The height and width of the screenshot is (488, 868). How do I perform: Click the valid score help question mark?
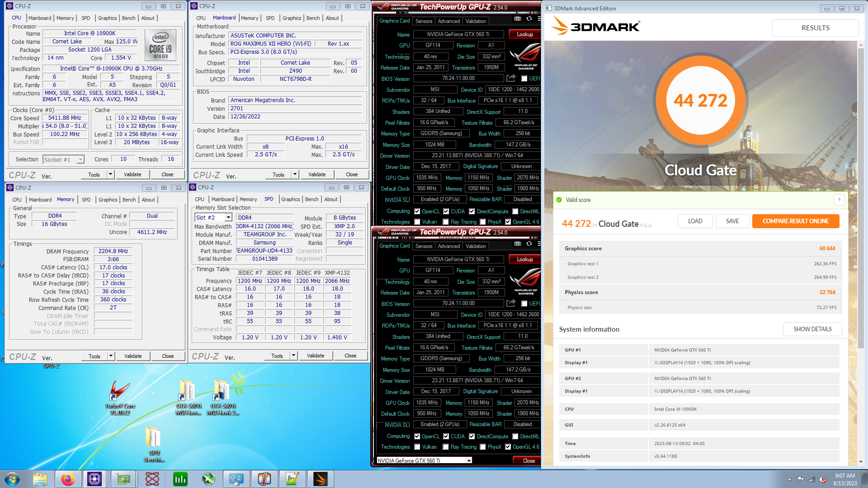(839, 200)
